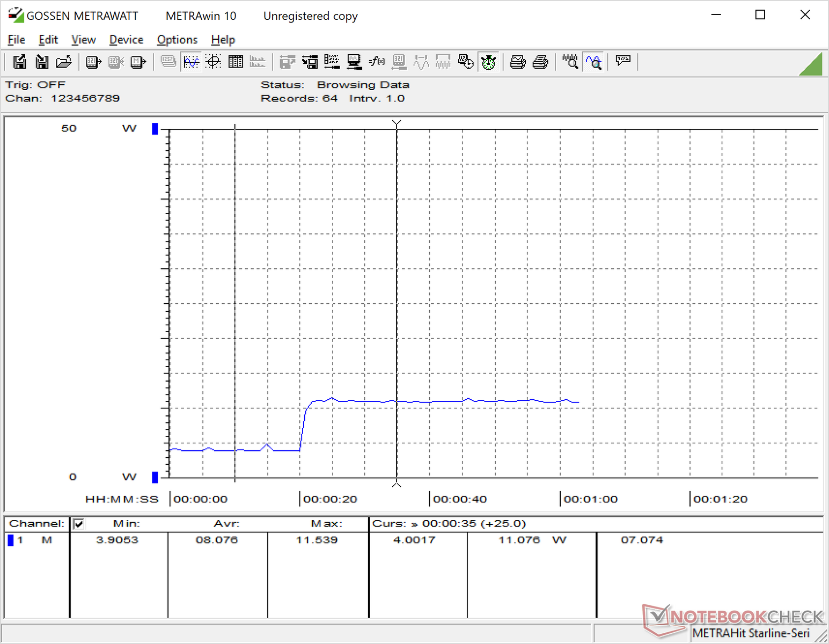The width and height of the screenshot is (829, 644).
Task: Click the greyed digital multimeter display icon
Action: coord(168,62)
